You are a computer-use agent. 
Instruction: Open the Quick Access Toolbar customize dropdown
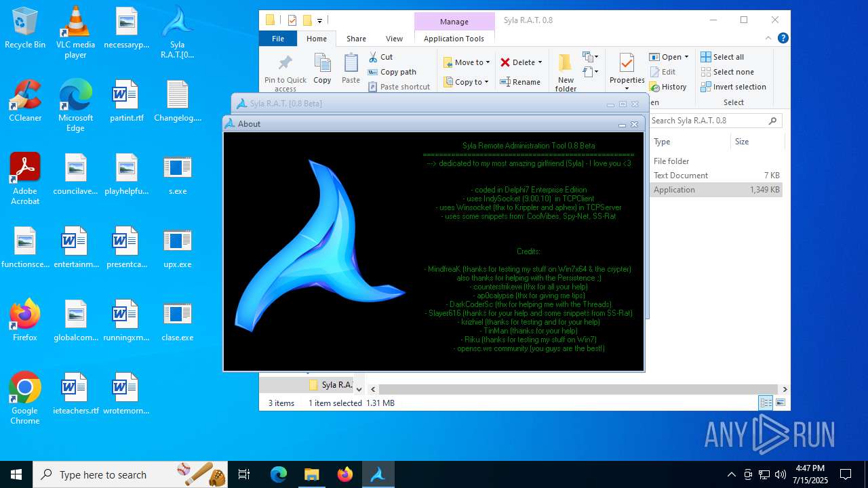coord(319,20)
